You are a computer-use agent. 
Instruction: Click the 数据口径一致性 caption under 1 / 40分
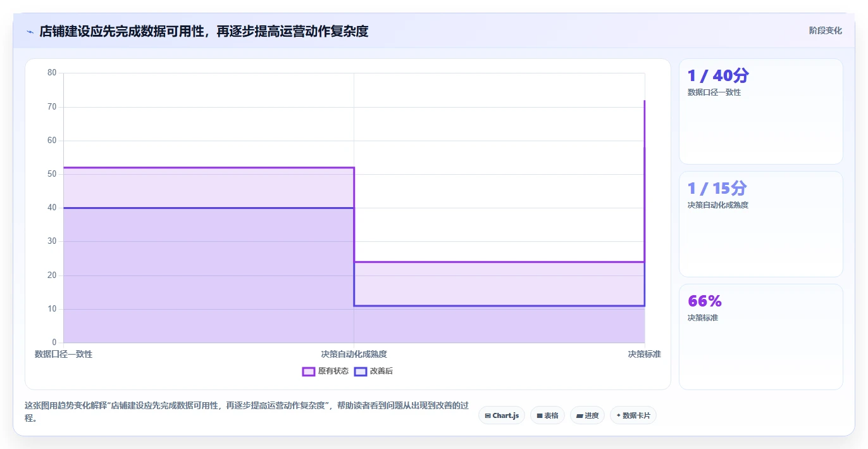[714, 92]
